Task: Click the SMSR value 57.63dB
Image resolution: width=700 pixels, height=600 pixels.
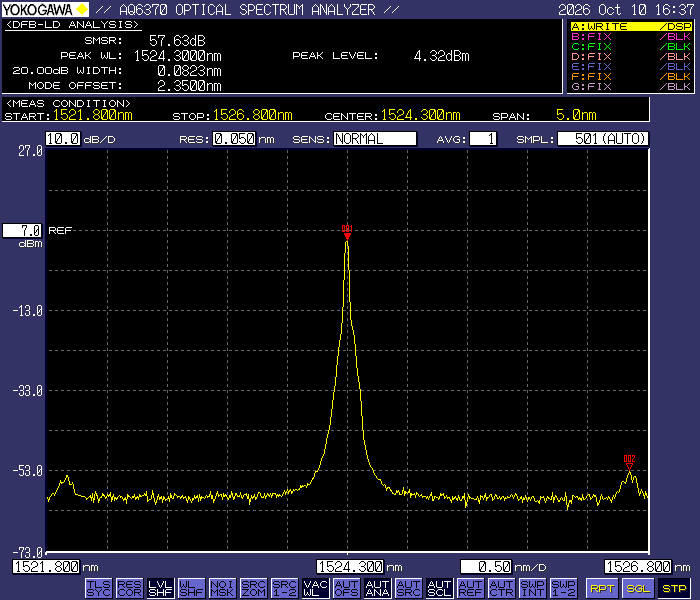Action: coord(177,41)
